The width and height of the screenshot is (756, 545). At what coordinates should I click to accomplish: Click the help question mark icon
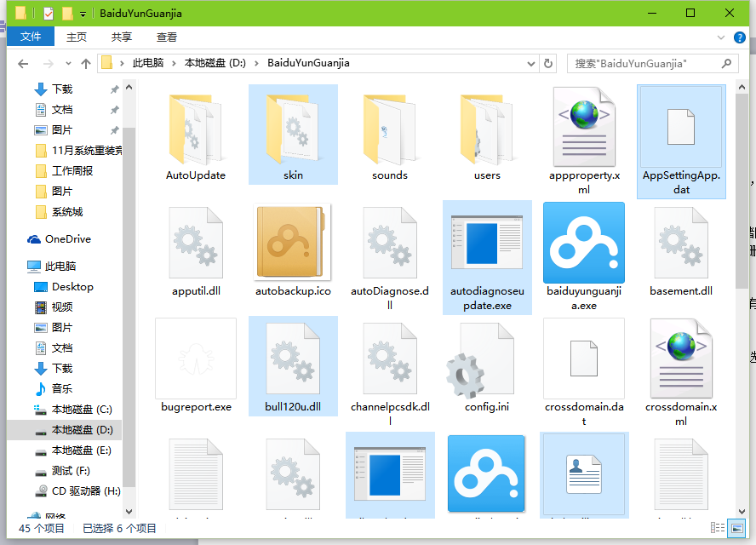[739, 37]
